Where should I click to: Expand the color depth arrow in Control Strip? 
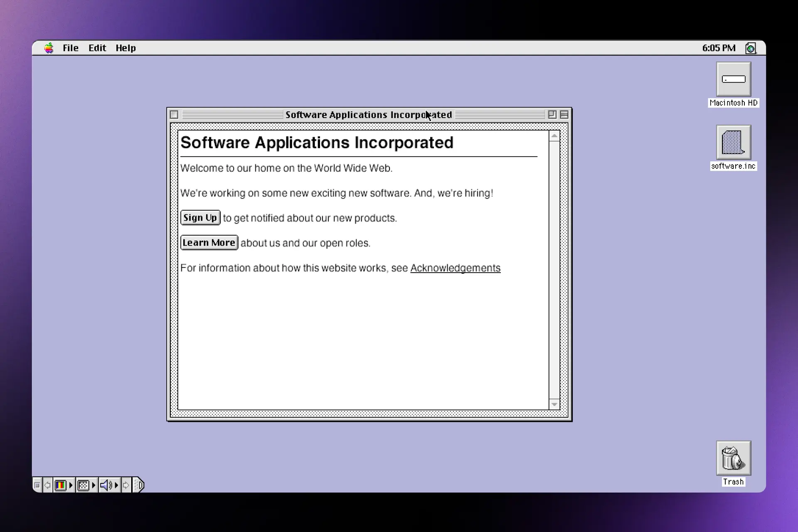pos(71,485)
